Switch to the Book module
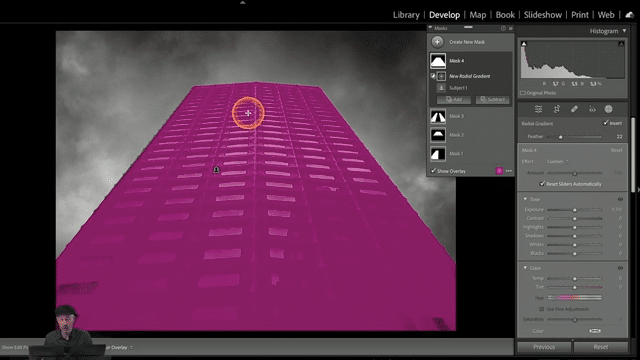The height and width of the screenshot is (360, 640). [505, 15]
